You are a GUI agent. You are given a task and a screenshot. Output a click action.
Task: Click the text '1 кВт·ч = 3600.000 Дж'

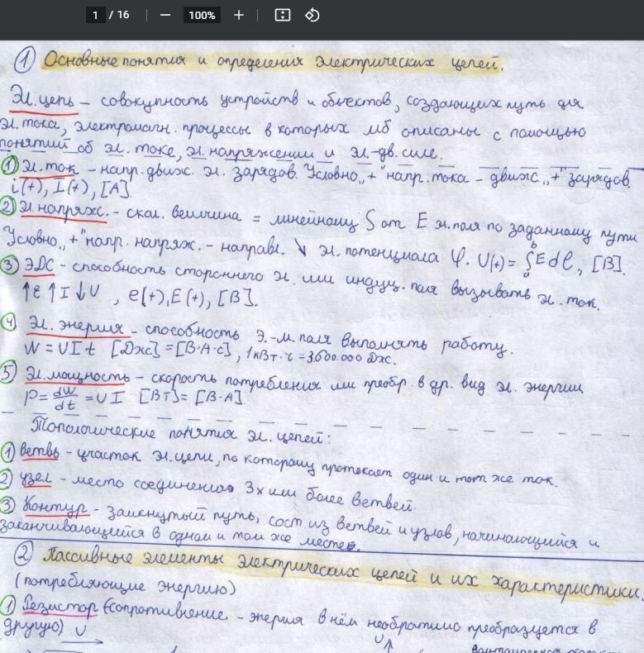320,356
